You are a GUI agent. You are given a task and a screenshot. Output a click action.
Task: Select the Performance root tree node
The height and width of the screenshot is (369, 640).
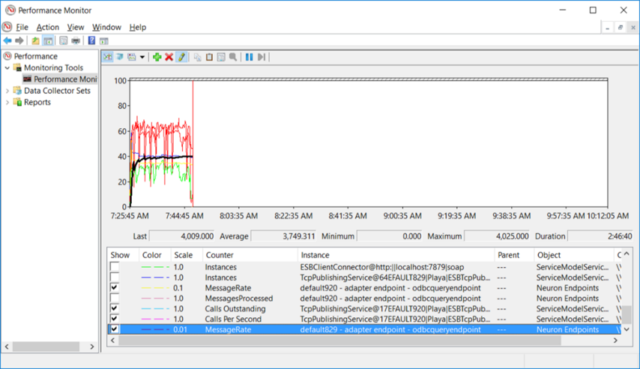(x=36, y=56)
